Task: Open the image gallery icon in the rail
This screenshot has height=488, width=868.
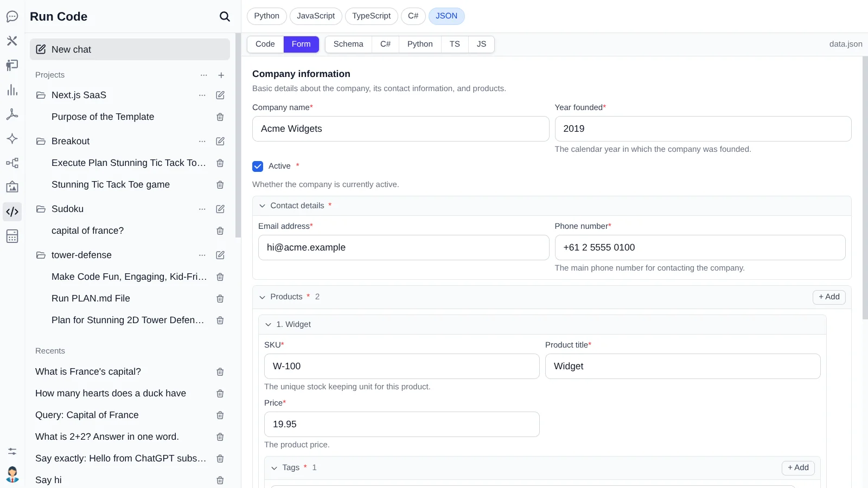Action: (12, 187)
